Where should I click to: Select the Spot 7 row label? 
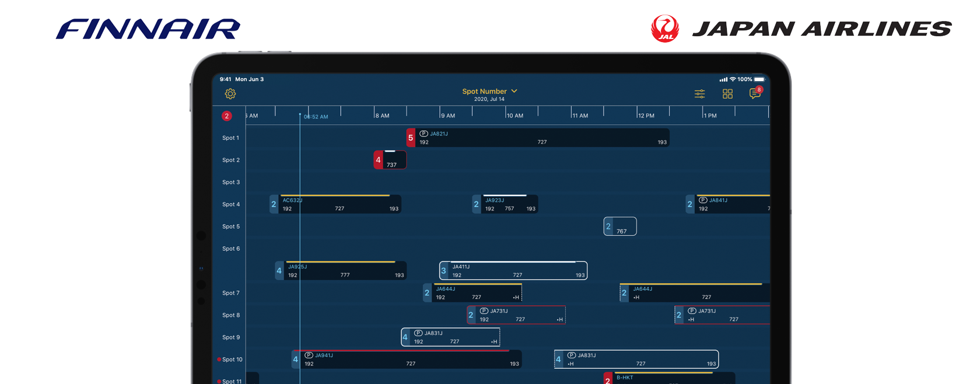[230, 294]
